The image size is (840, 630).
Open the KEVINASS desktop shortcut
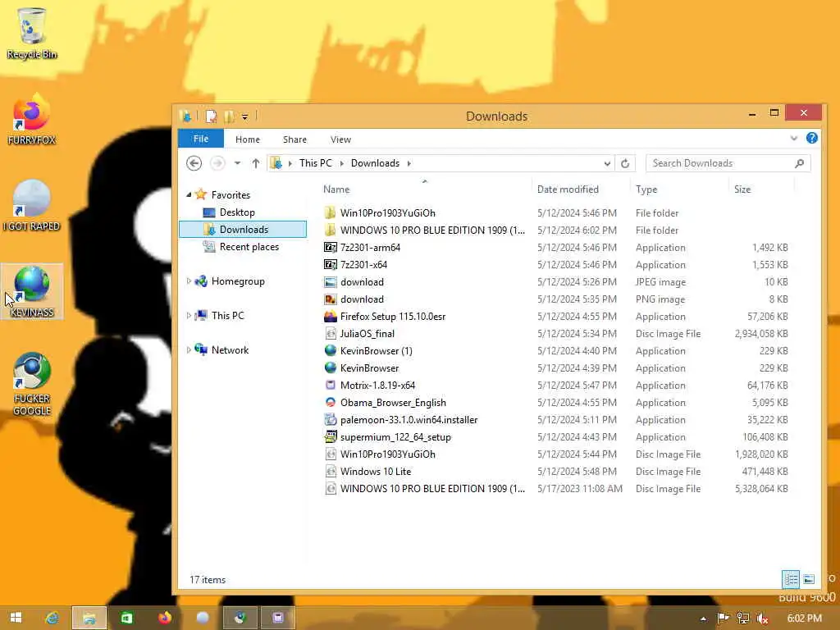pyautogui.click(x=32, y=291)
